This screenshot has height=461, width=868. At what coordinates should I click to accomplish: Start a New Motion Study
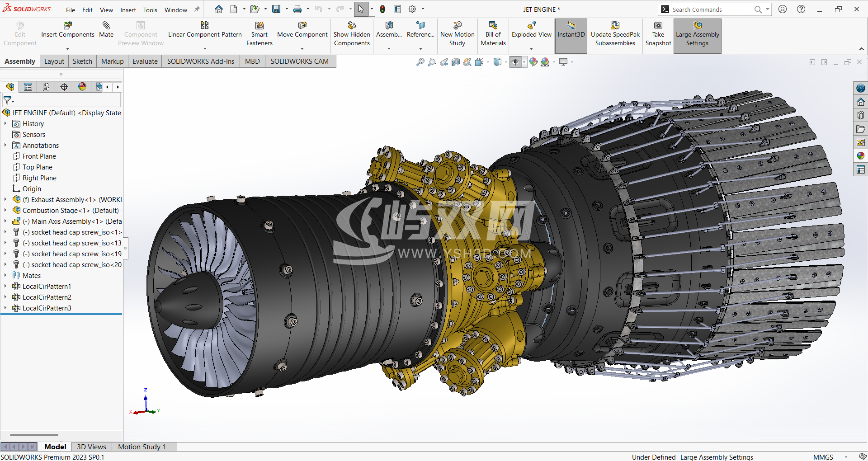[x=457, y=34]
